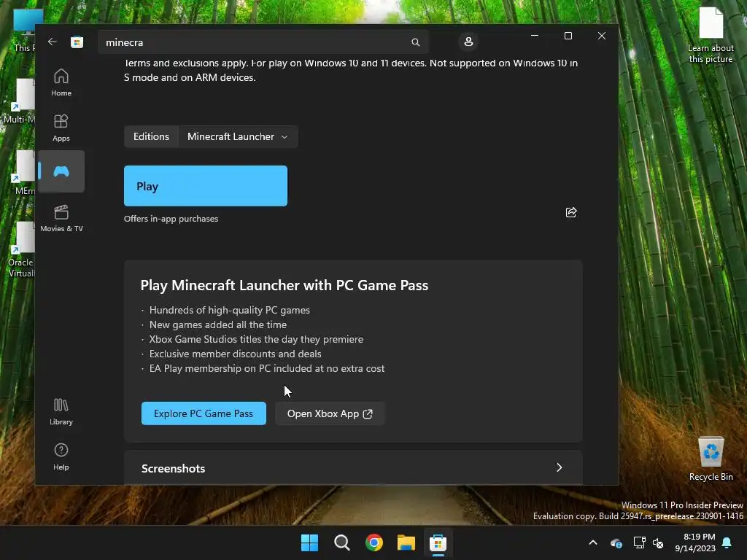Minimize the Microsoft Store window

pyautogui.click(x=535, y=36)
